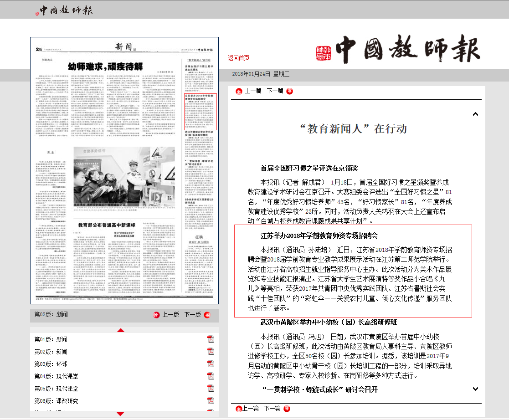Viewport: 509px width, 420px height.
Task: Go to 下一篇 below the article text
Action: 272,408
